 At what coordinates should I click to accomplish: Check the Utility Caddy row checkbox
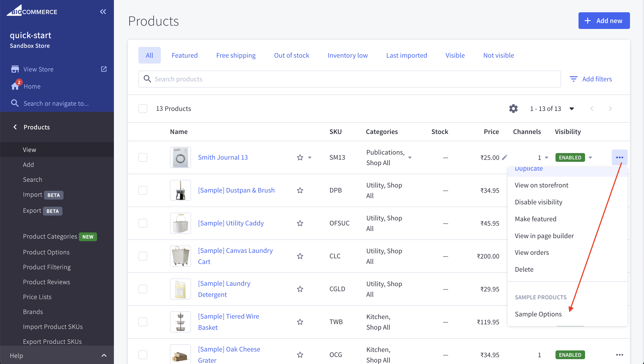[143, 223]
